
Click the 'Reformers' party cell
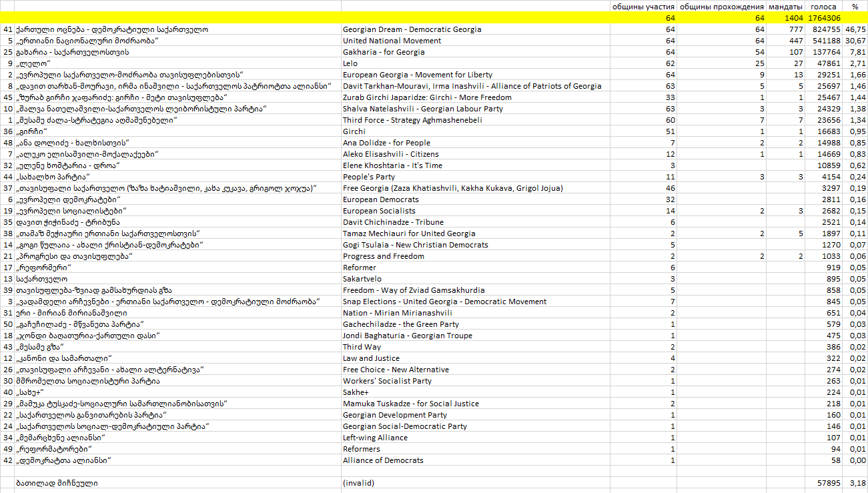click(476, 449)
